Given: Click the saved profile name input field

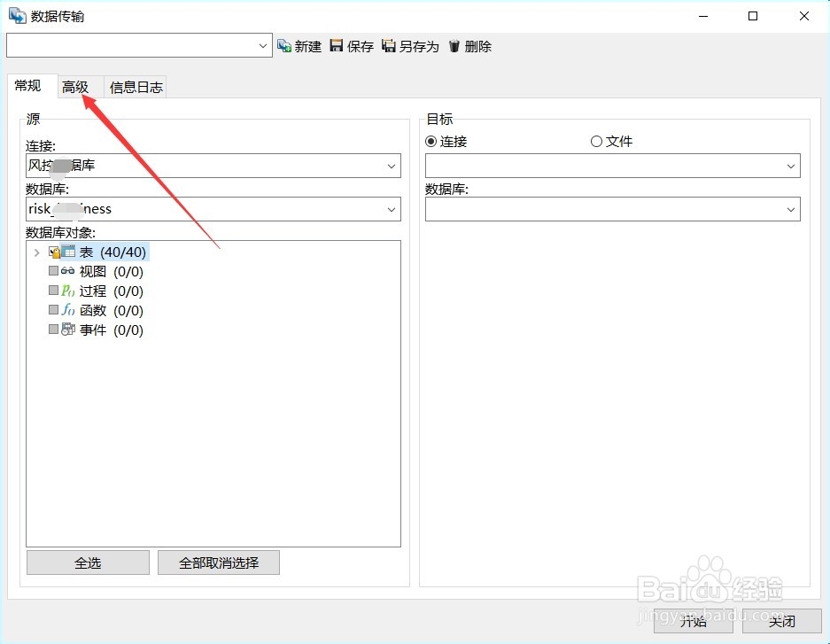Looking at the screenshot, I should (133, 45).
